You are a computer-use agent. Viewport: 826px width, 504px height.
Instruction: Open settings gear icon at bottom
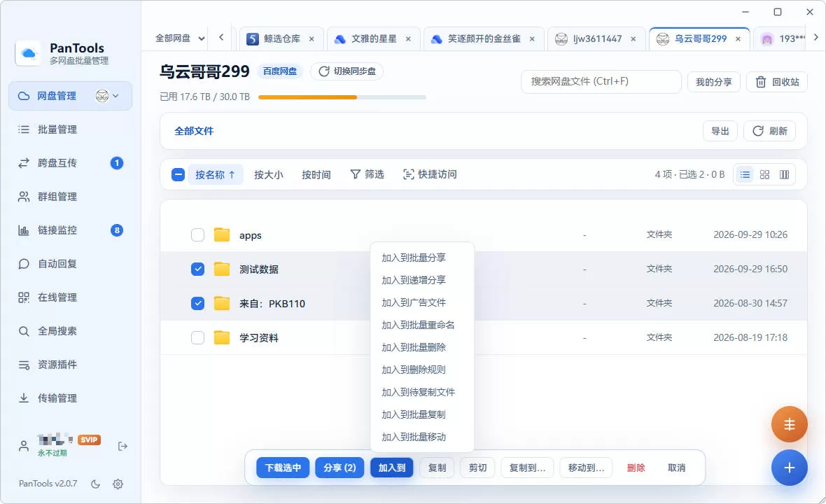(x=118, y=484)
